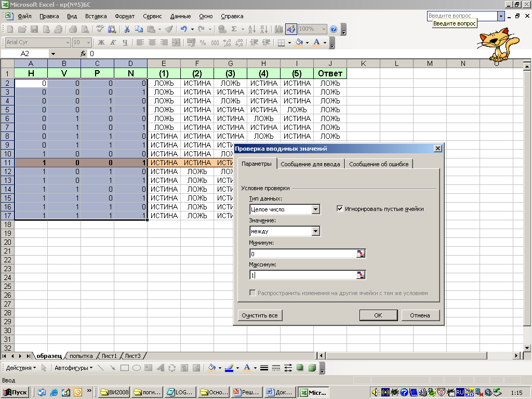Click the Sort Ascending icon
532x399 pixels.
tap(251, 29)
